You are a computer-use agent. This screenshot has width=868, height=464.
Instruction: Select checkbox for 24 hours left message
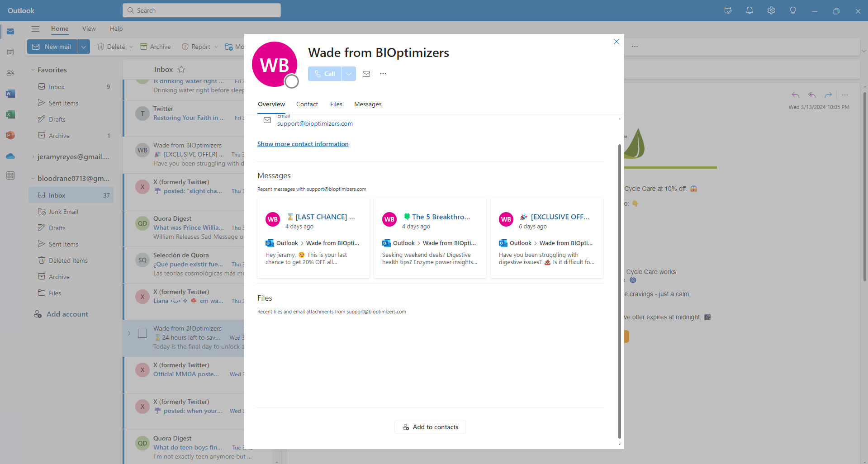point(142,333)
